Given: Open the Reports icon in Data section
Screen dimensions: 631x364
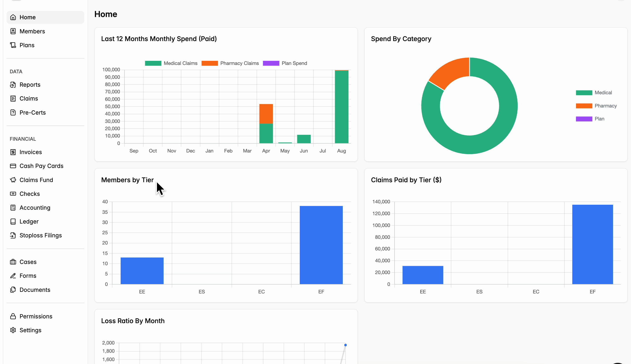Looking at the screenshot, I should click(x=13, y=85).
